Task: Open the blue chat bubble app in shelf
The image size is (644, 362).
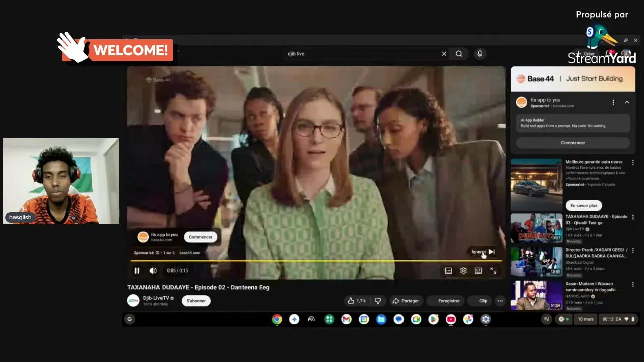Action: 398,319
